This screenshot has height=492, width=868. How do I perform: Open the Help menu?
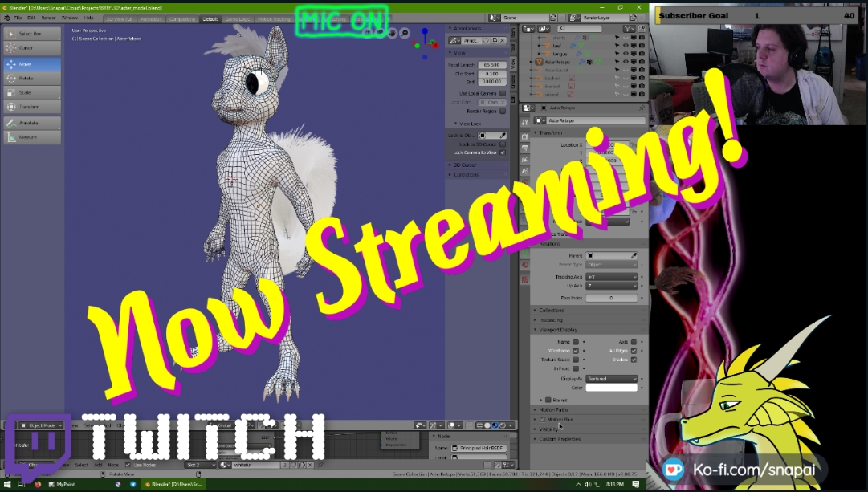(88, 18)
